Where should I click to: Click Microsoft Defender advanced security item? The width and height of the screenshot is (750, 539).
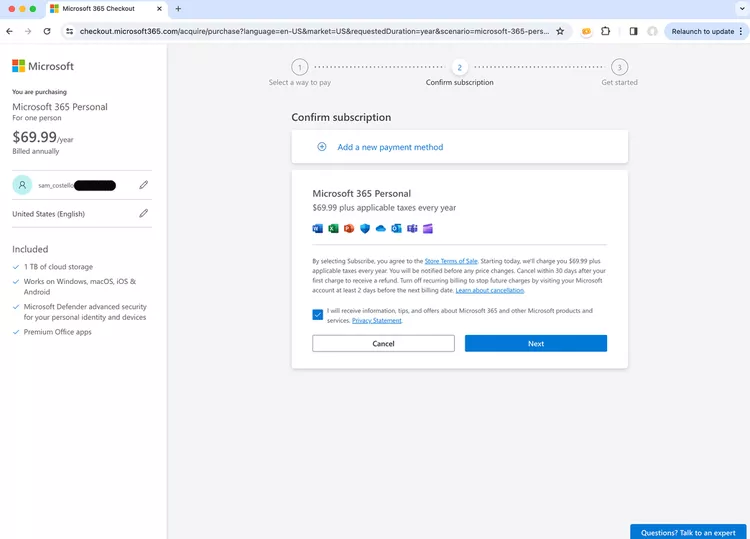coord(85,312)
